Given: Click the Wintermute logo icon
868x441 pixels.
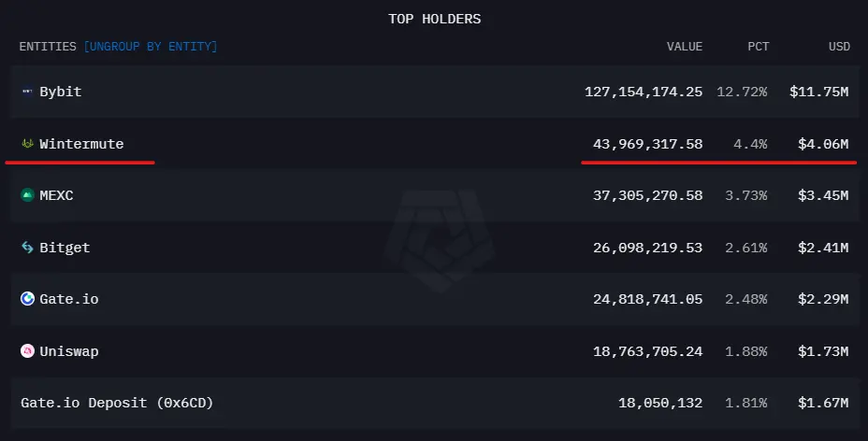Looking at the screenshot, I should click(x=27, y=144).
